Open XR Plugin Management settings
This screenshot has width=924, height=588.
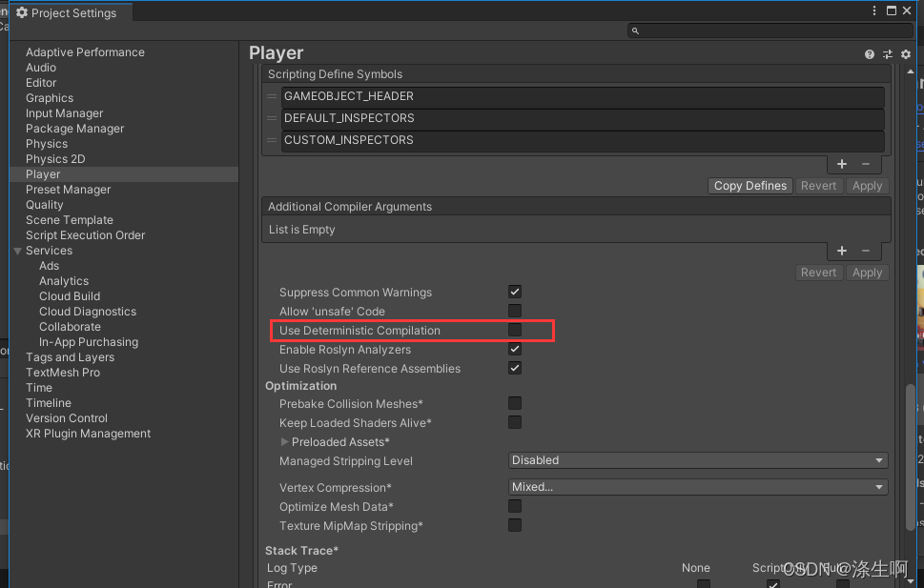(x=88, y=434)
